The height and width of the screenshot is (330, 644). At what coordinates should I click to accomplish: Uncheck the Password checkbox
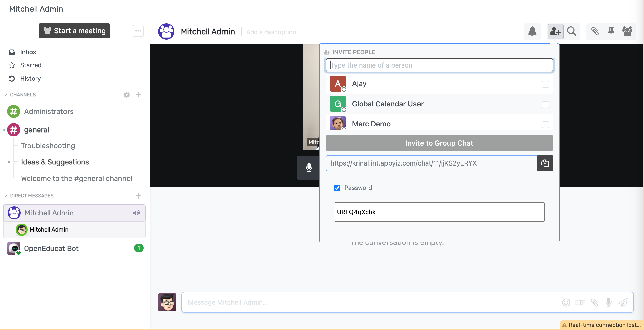(337, 188)
